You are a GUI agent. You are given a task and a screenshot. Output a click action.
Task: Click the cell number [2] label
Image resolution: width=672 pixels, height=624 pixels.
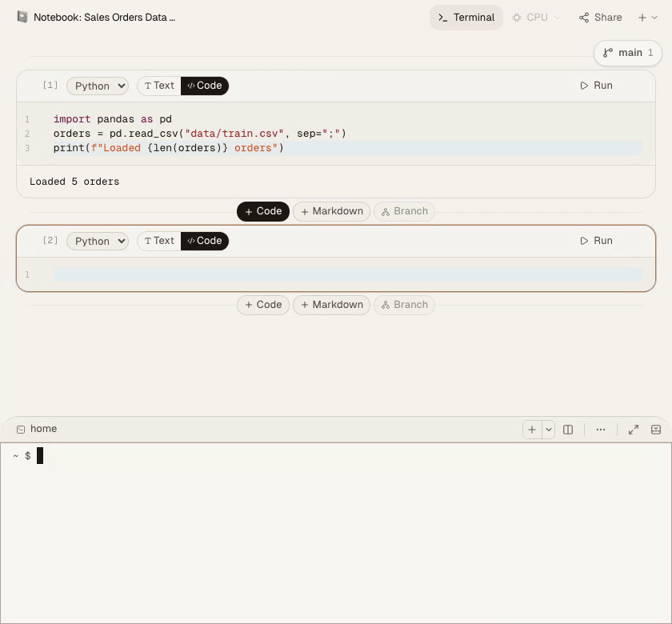pos(50,240)
